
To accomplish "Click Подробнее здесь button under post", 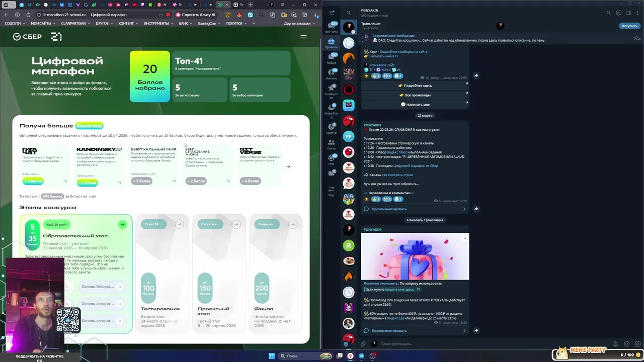I will click(x=415, y=85).
